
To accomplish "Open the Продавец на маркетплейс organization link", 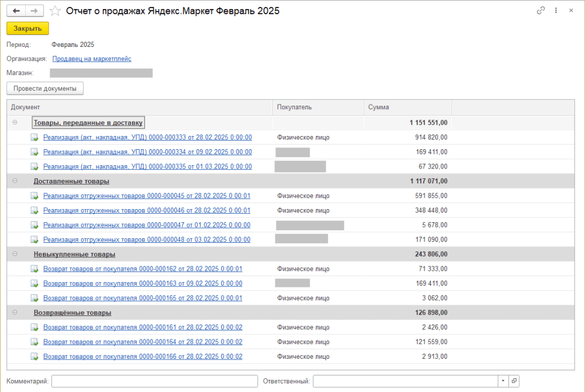I will [x=91, y=59].
